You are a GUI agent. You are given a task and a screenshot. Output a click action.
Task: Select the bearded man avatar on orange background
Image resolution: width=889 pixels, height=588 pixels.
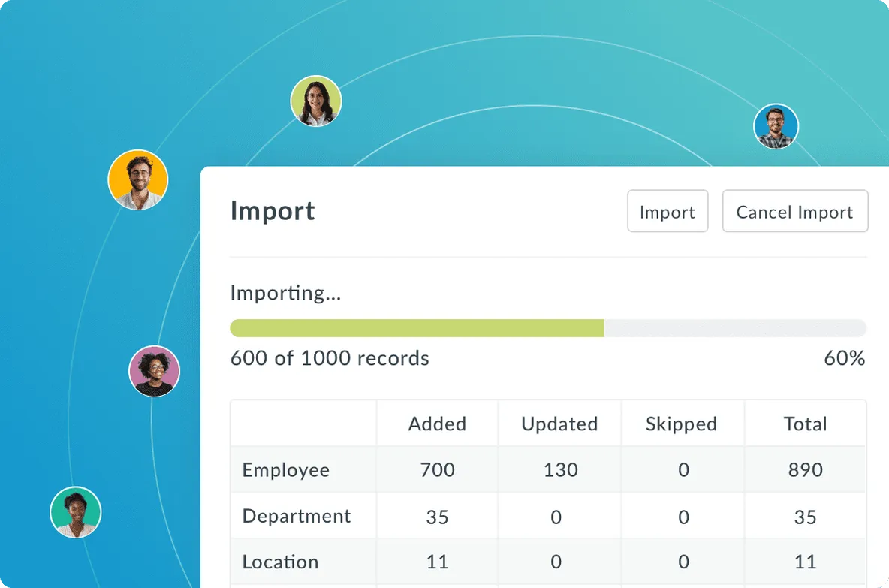[137, 179]
